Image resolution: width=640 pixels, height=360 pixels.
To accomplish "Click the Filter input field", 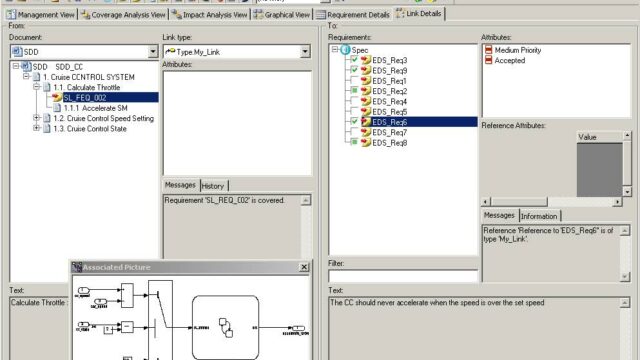I will [x=403, y=276].
